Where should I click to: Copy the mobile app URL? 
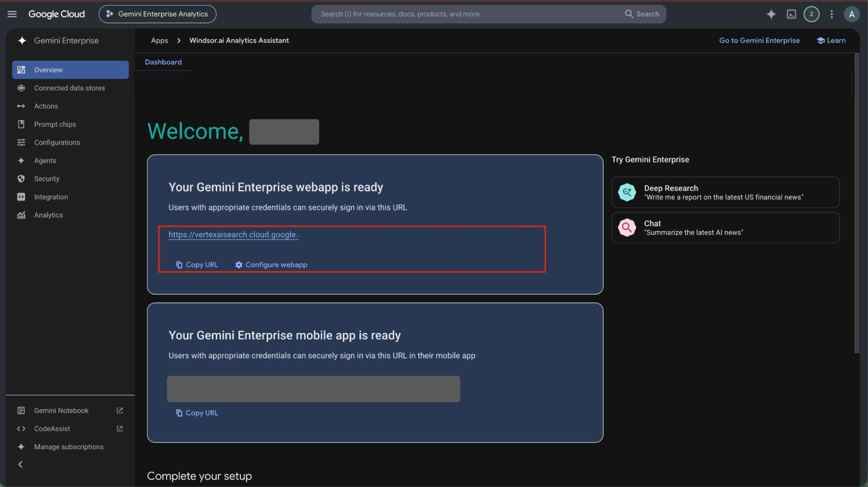click(x=197, y=413)
